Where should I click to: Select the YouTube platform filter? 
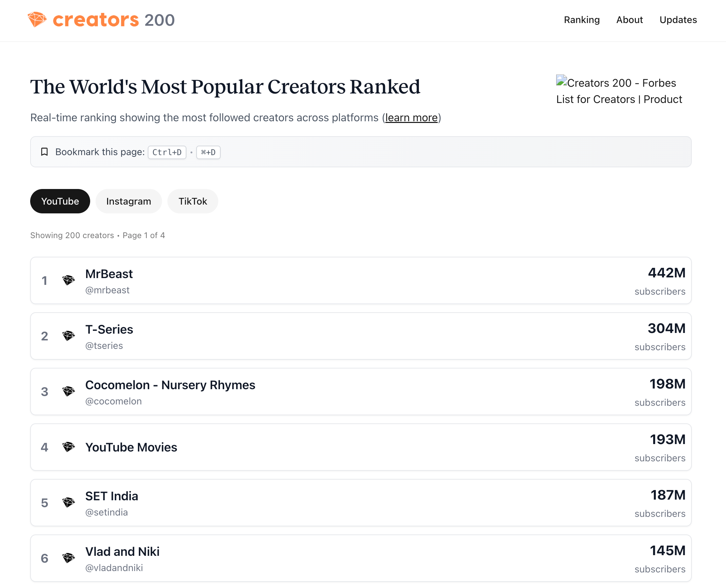[x=60, y=201]
